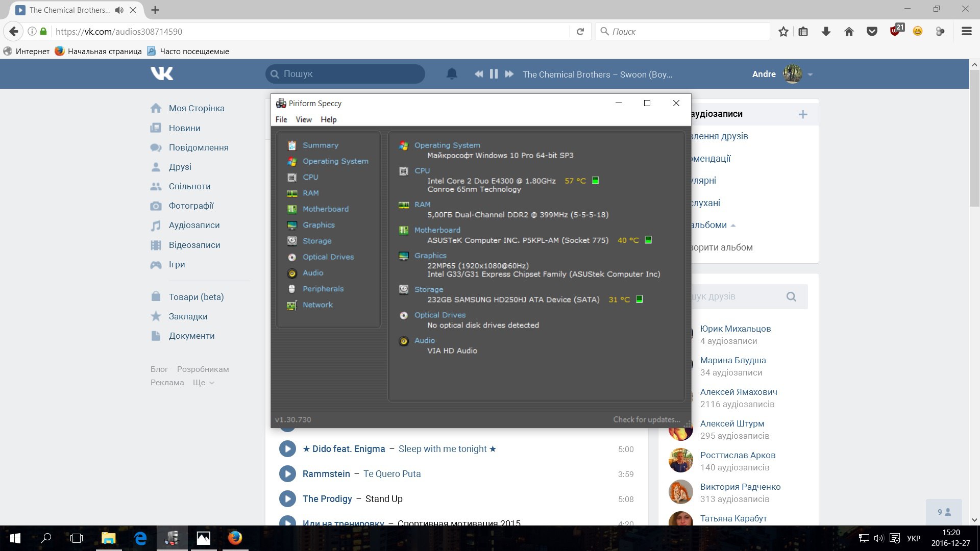This screenshot has width=980, height=551.
Task: Open Новини in VK menu
Action: point(184,128)
